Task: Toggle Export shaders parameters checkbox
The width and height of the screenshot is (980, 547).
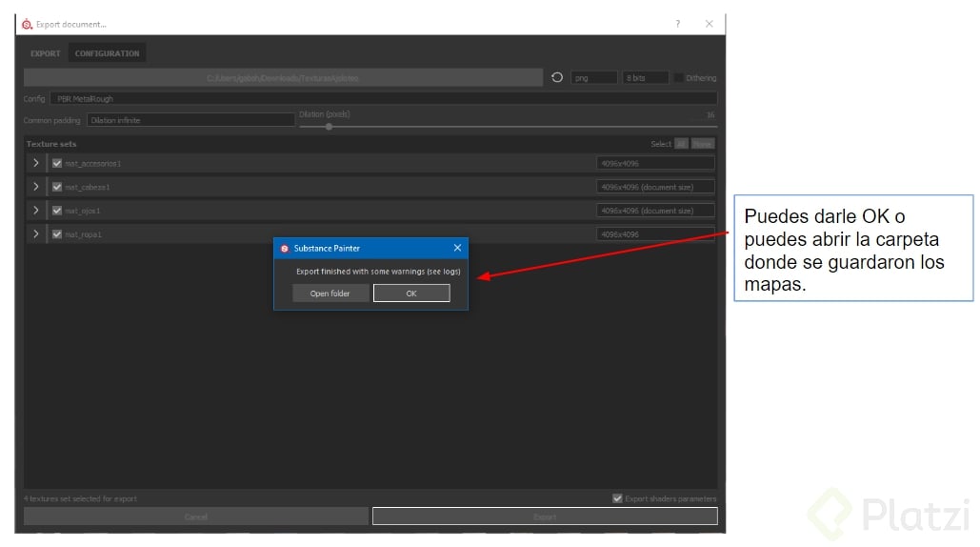Action: point(617,498)
